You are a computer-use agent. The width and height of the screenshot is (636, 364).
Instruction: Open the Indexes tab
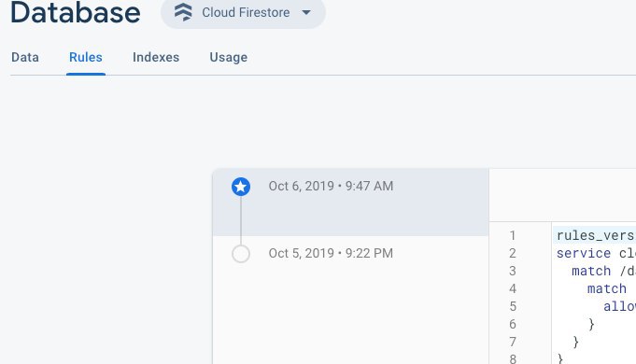click(156, 57)
